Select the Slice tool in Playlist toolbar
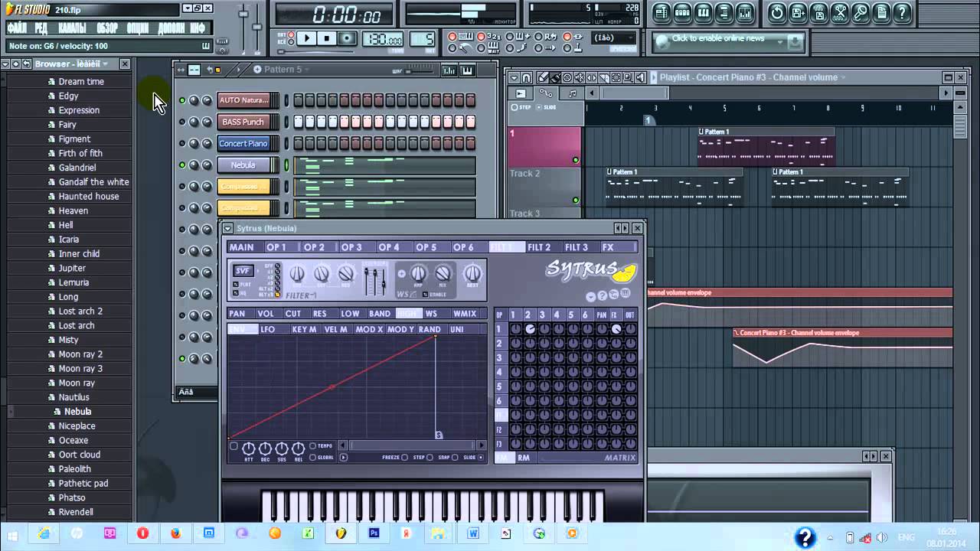Viewport: 980px width, 551px height. [x=604, y=77]
